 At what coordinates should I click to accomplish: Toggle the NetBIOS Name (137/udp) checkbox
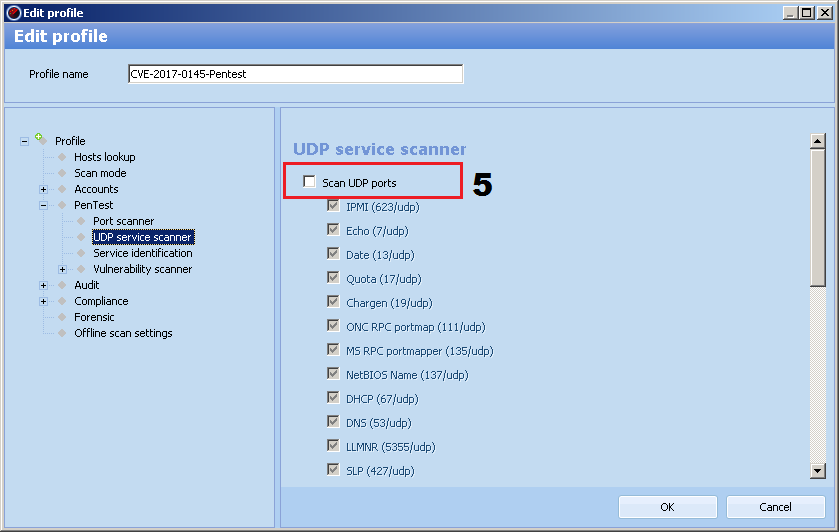tap(334, 375)
